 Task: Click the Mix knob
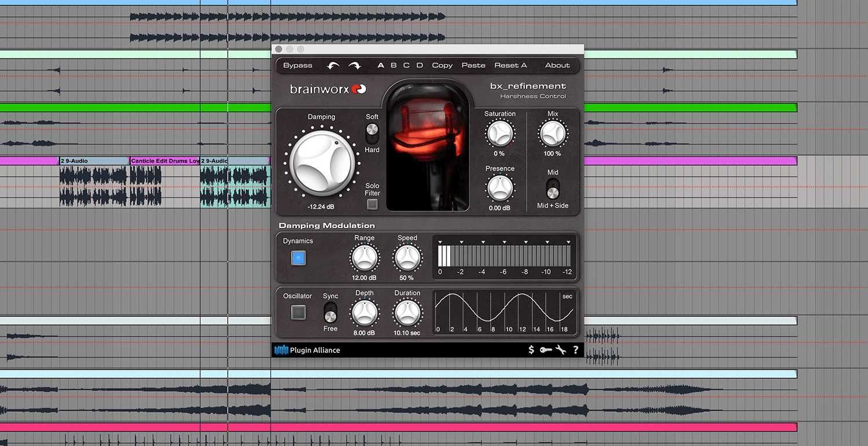553,133
